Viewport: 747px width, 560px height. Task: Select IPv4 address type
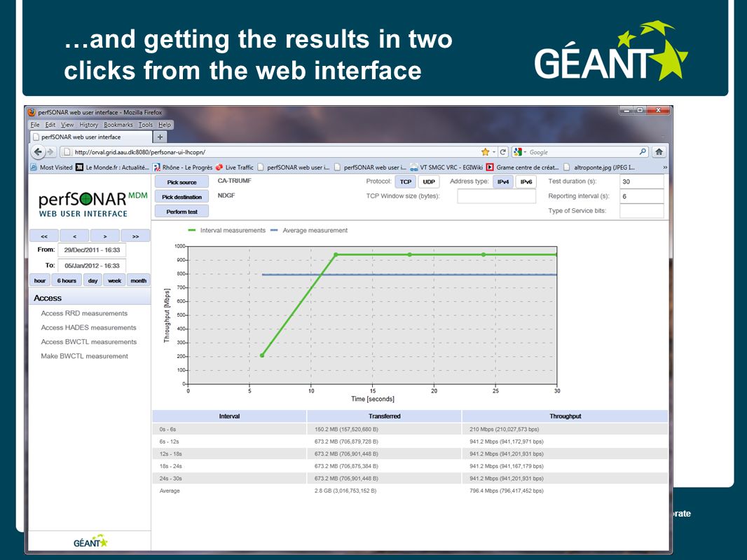click(502, 182)
